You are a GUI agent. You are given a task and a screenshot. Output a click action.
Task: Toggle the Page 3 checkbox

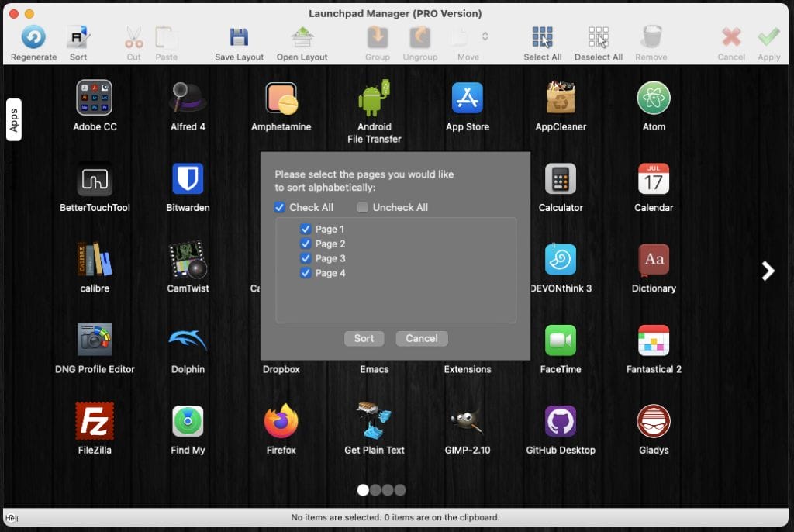(306, 259)
